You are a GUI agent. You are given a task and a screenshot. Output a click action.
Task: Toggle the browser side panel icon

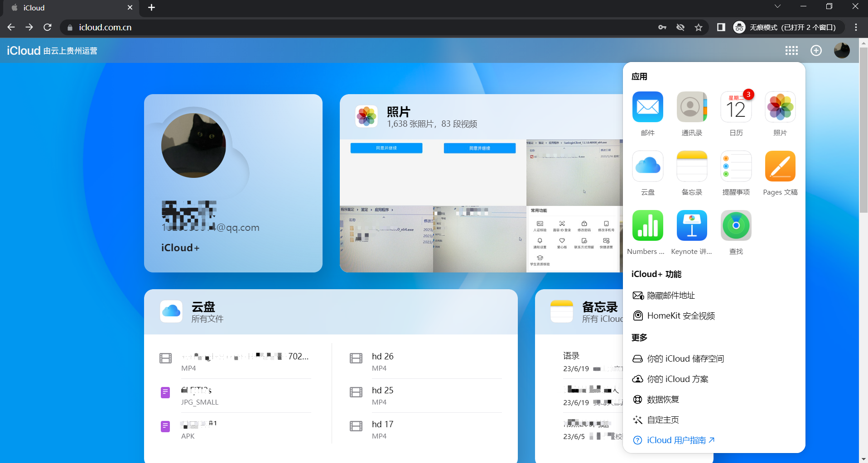721,28
